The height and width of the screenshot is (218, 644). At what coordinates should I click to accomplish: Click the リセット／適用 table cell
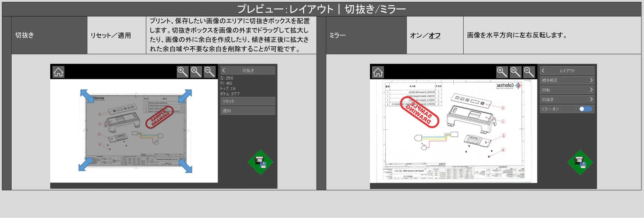point(117,35)
